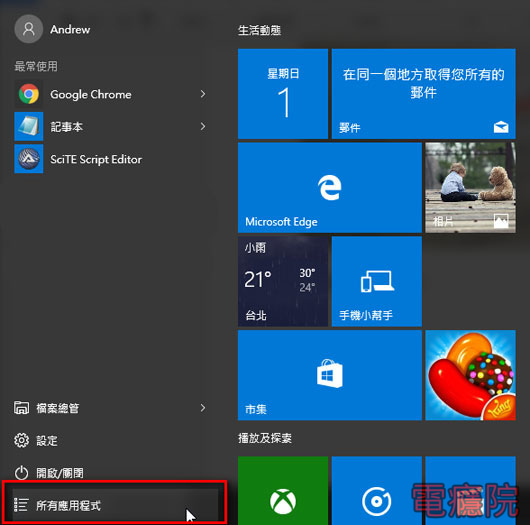This screenshot has width=530, height=525.
Task: Open 所有應用程式 all apps list
Action: (x=114, y=505)
